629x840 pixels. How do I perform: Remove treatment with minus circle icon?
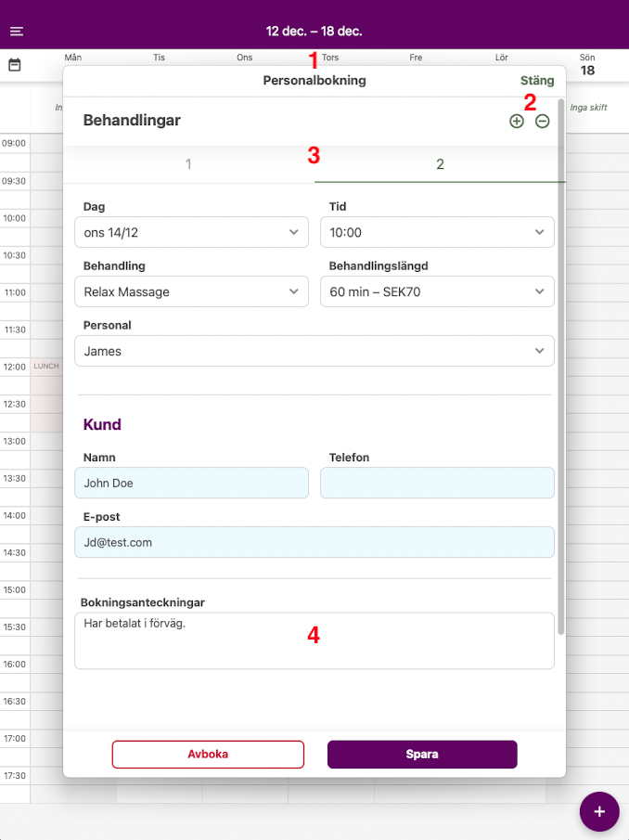coord(543,121)
